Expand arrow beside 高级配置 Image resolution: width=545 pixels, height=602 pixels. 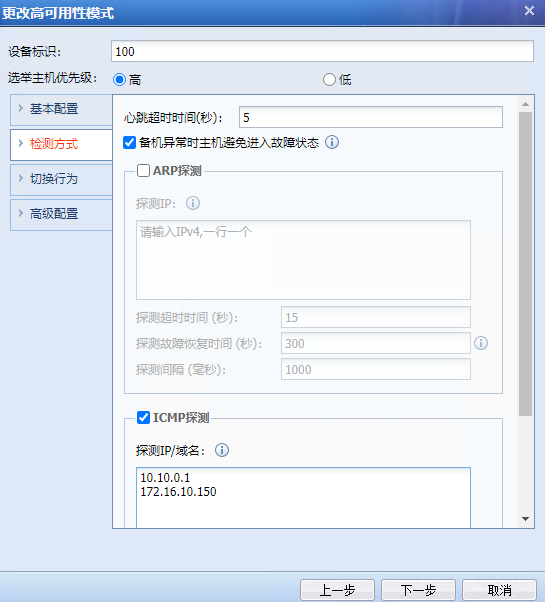[x=21, y=213]
